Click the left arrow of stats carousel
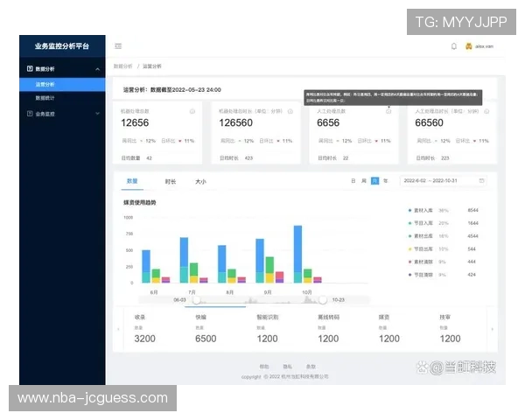525x420 pixels. point(118,328)
